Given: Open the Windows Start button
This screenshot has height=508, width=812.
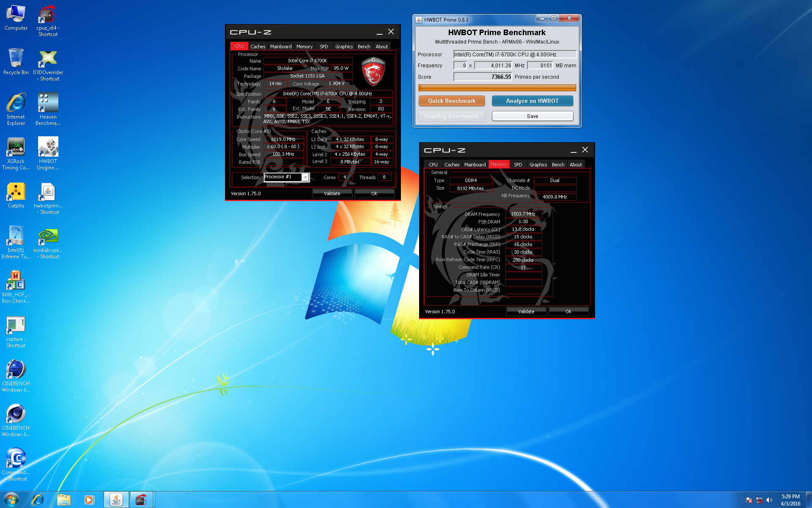Looking at the screenshot, I should coord(11,500).
